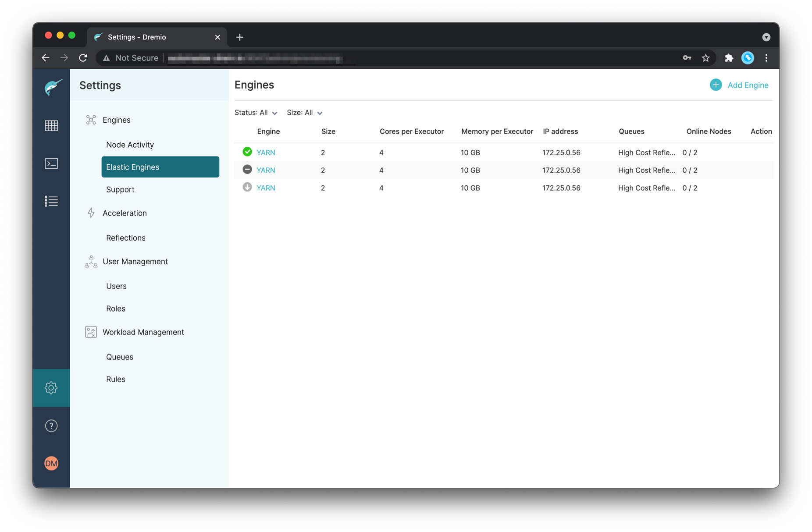
Task: Expand the Size: All filter dropdown
Action: point(304,113)
